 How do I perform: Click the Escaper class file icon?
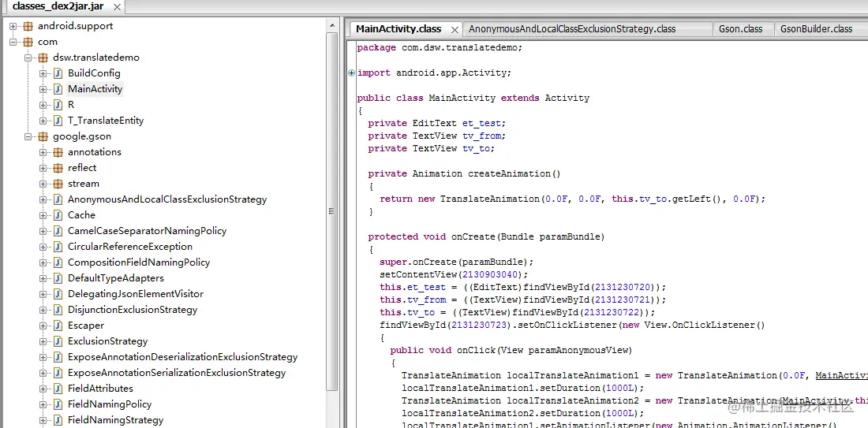(x=58, y=326)
